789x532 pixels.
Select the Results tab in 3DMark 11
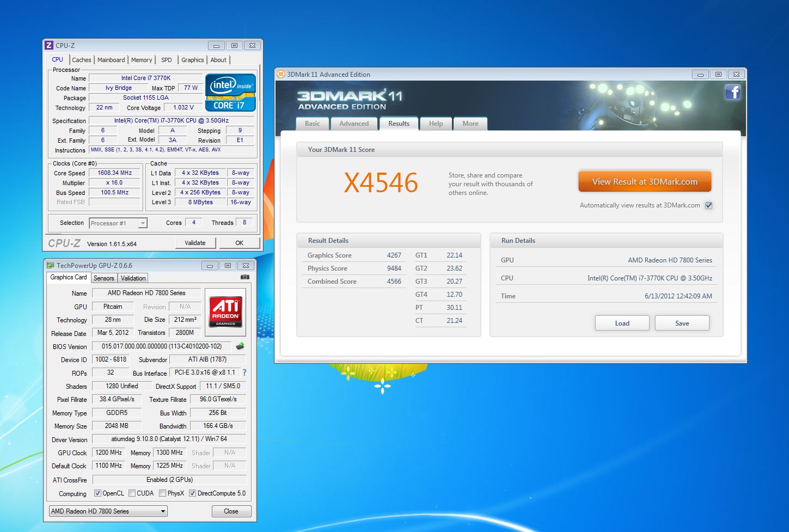[399, 124]
